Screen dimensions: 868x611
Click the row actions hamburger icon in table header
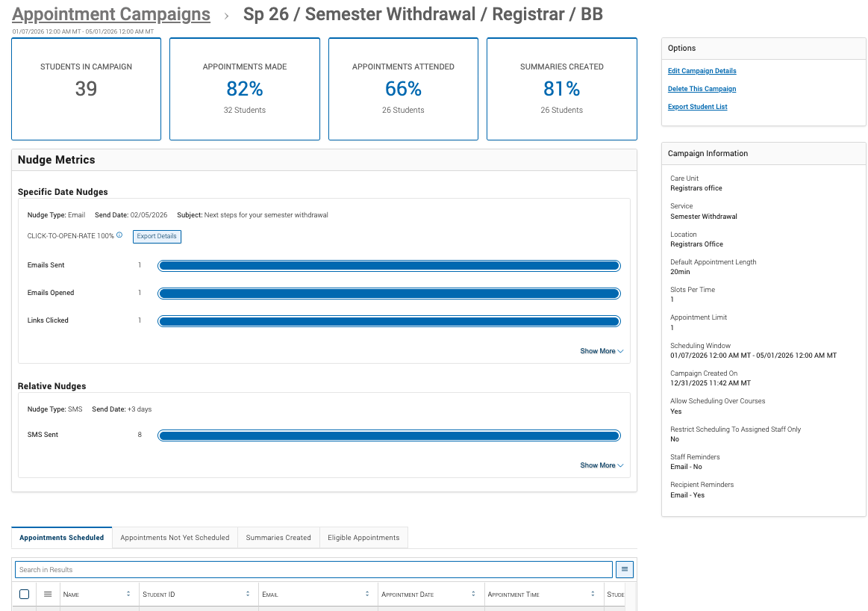point(48,595)
